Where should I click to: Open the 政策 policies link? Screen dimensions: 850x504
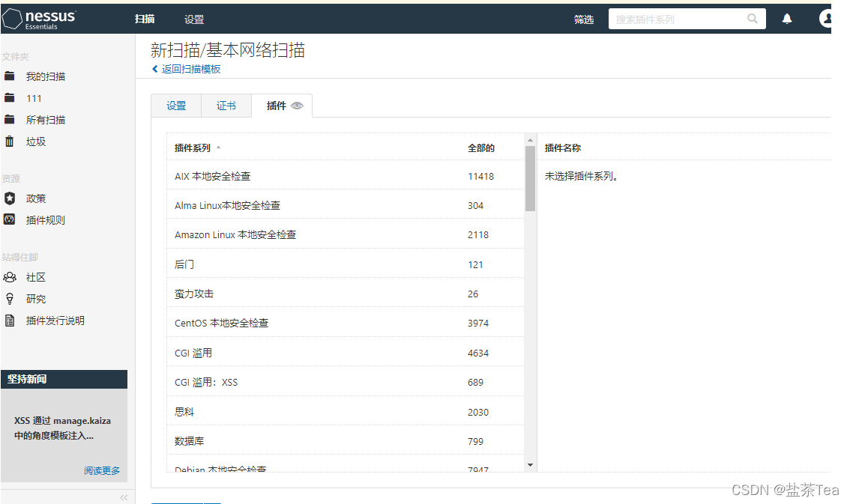point(36,198)
